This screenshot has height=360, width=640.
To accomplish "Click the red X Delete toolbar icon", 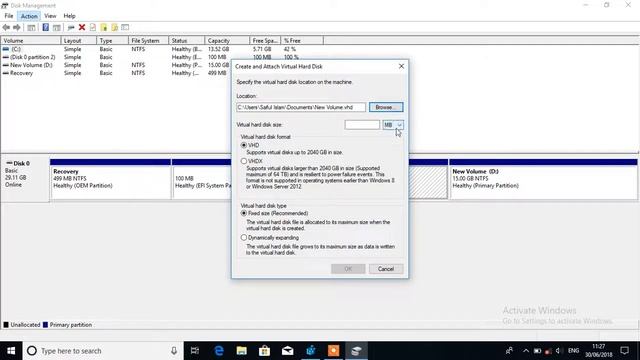I will coord(82,27).
